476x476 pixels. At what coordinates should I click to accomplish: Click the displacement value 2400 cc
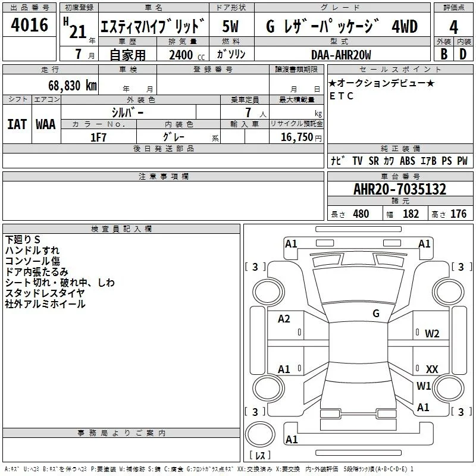pos(187,55)
